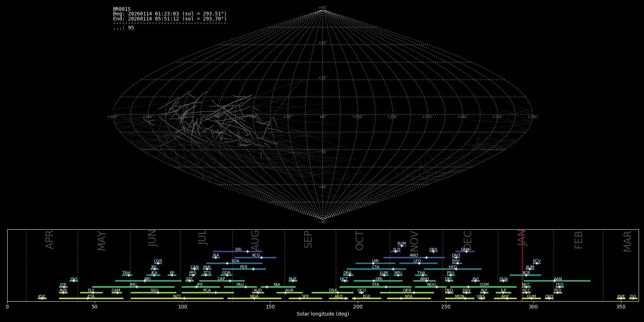Screen dimensions: 644x322
Task: Click the NUE shower label
Action: 293,279
